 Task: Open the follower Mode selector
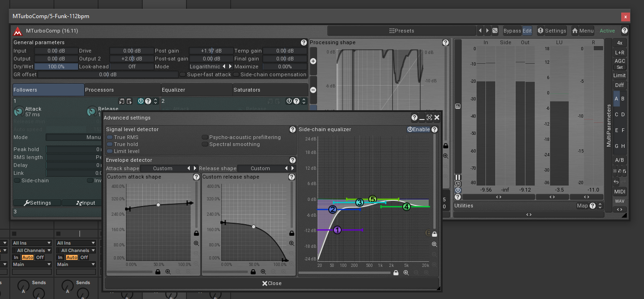[73, 137]
